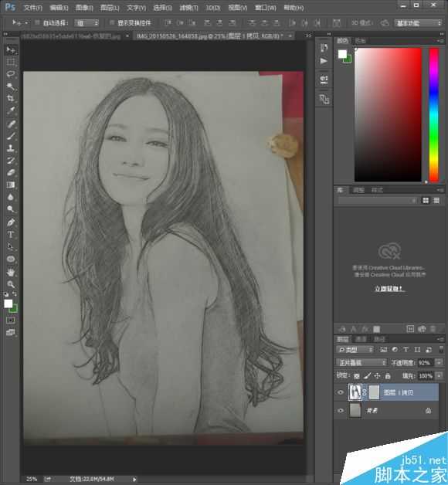
Task: Toggle the layer filtering switch
Action: click(x=441, y=349)
